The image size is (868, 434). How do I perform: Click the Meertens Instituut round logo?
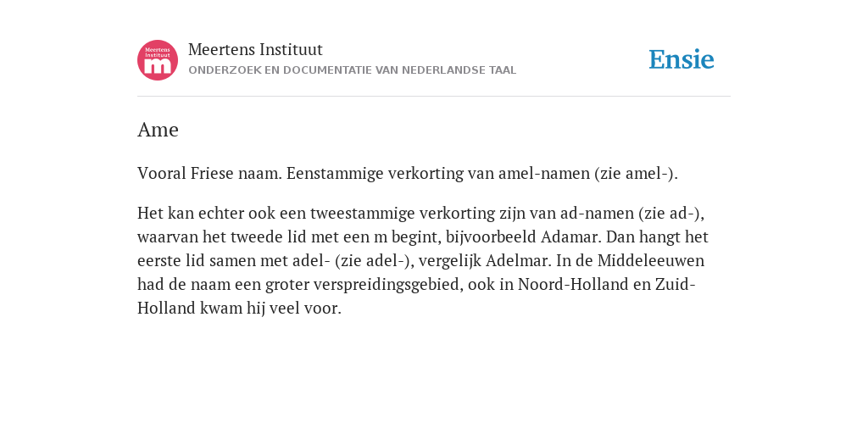pyautogui.click(x=158, y=60)
